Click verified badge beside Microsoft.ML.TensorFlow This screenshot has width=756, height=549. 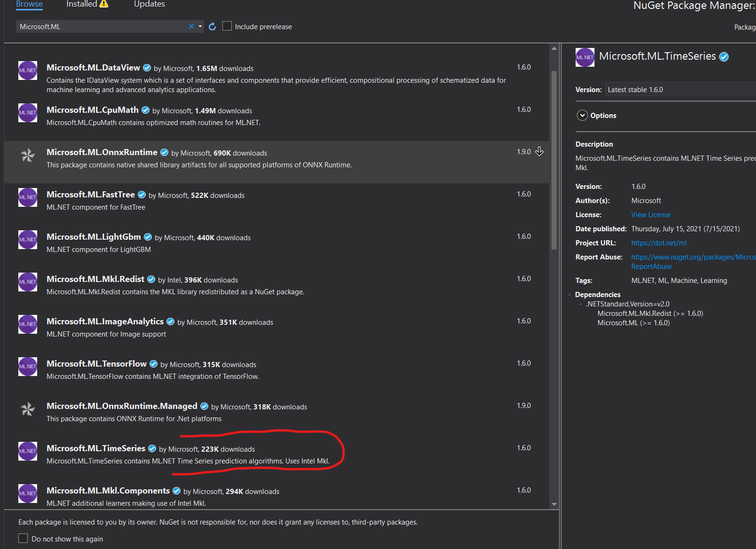coord(154,364)
